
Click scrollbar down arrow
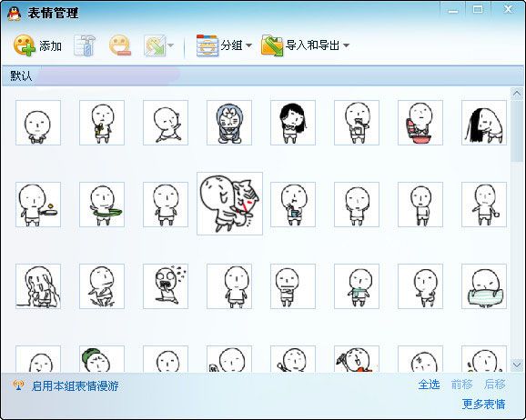coord(516,365)
